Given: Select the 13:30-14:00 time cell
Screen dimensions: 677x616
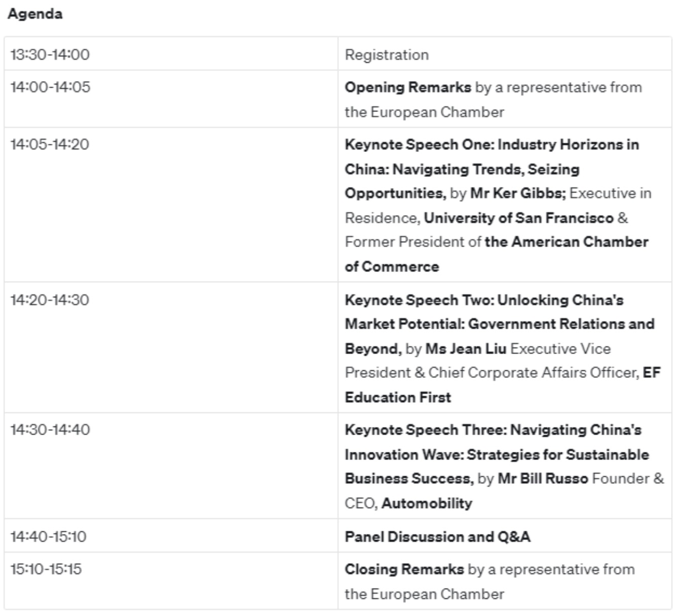Looking at the screenshot, I should click(x=50, y=54).
